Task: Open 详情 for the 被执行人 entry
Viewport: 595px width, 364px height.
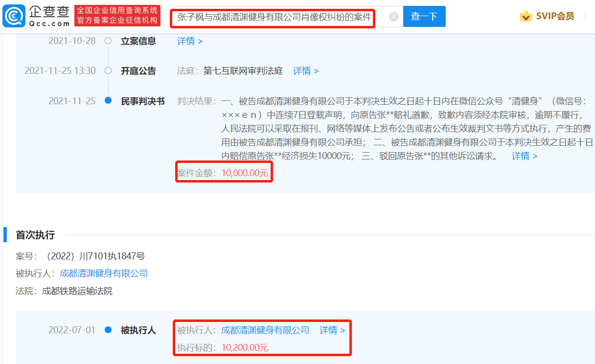Action: [x=332, y=330]
